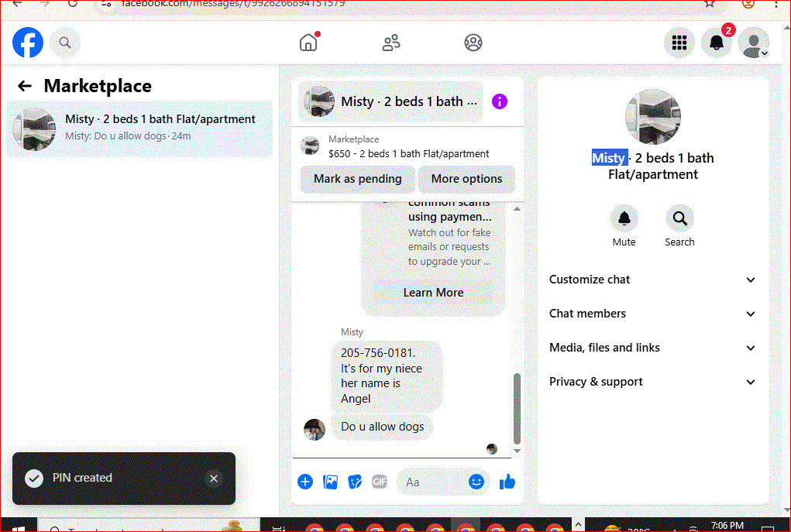
Task: Open the Chrome three-dot menu
Action: [x=776, y=4]
